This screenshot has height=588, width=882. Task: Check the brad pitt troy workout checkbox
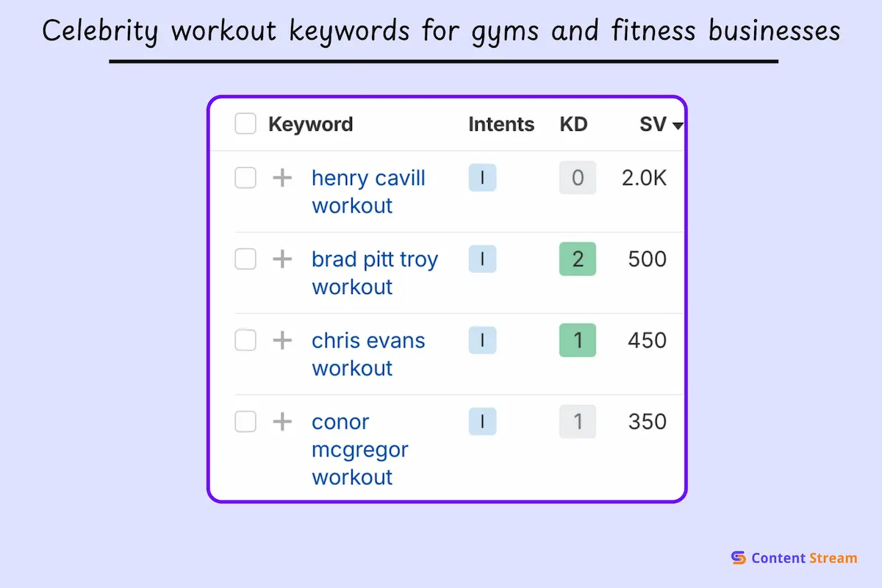[x=245, y=259]
